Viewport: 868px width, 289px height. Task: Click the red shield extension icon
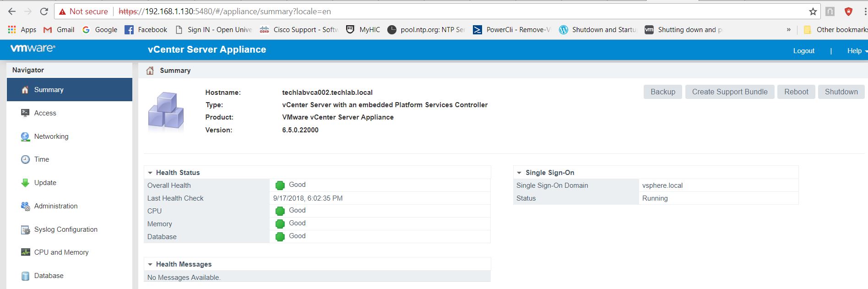point(848,11)
